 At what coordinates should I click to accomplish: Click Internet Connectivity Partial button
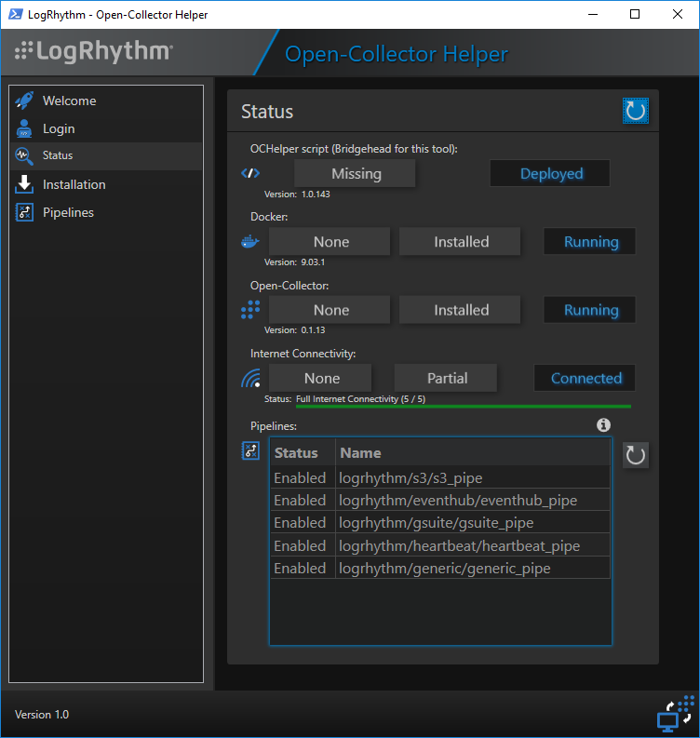(x=446, y=378)
